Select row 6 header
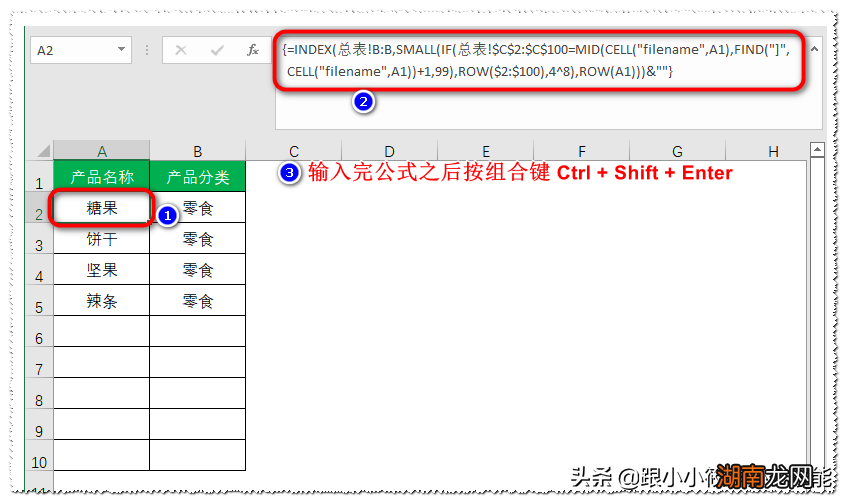This screenshot has width=847, height=503. 39,331
